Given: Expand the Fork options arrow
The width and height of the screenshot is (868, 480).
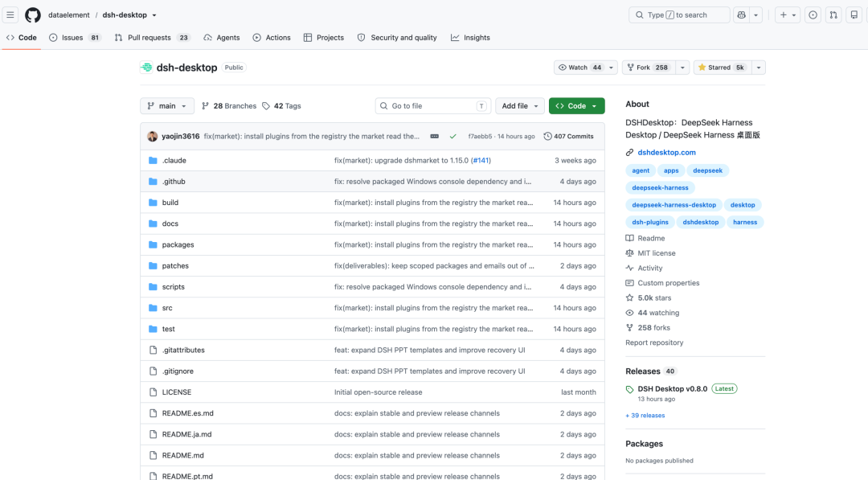Looking at the screenshot, I should click(682, 68).
